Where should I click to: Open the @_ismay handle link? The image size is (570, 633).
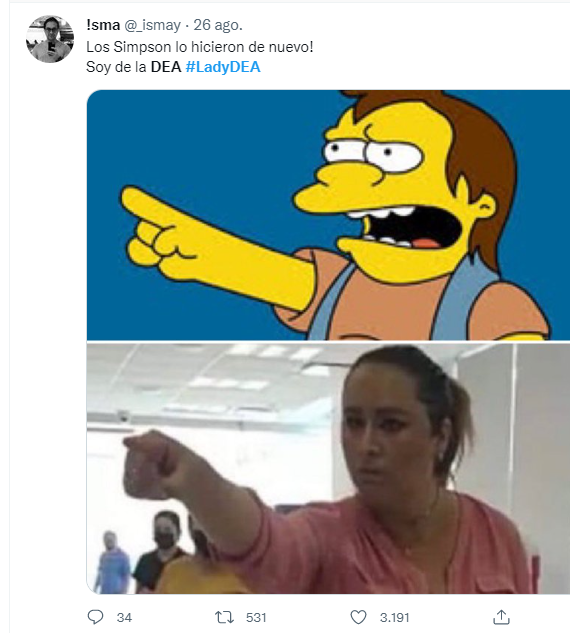click(x=153, y=25)
